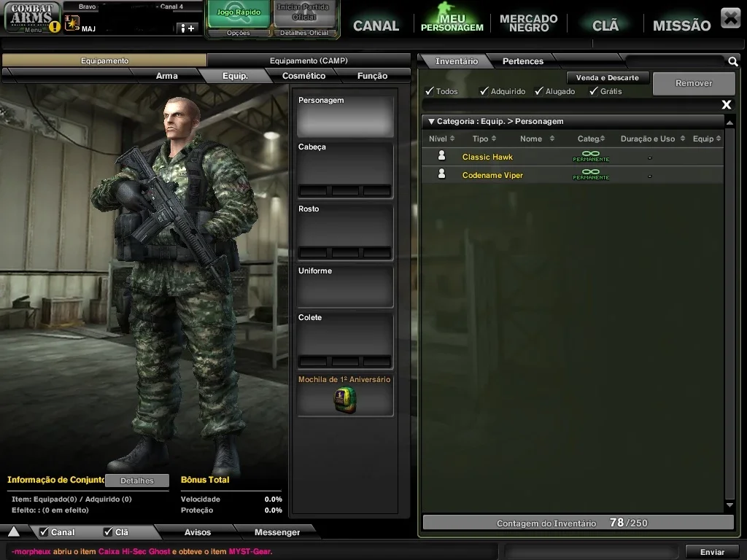The image size is (747, 560).
Task: Sort inventory by Equip column
Action: tap(707, 139)
